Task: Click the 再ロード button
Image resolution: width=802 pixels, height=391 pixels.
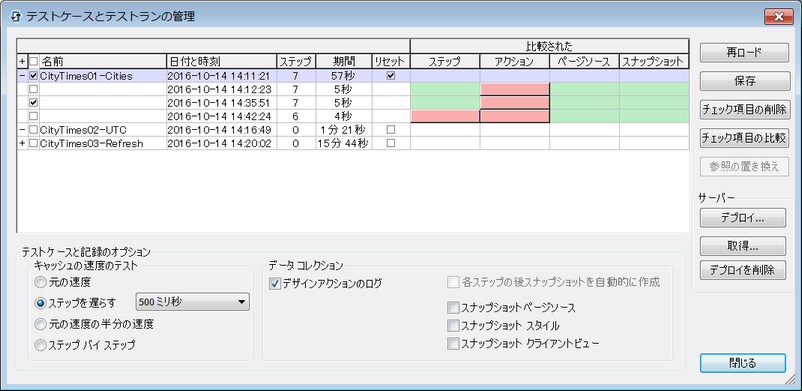Action: tap(744, 52)
